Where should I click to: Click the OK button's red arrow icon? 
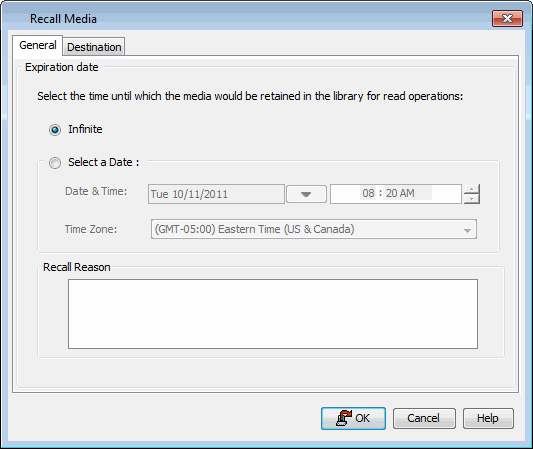point(344,418)
